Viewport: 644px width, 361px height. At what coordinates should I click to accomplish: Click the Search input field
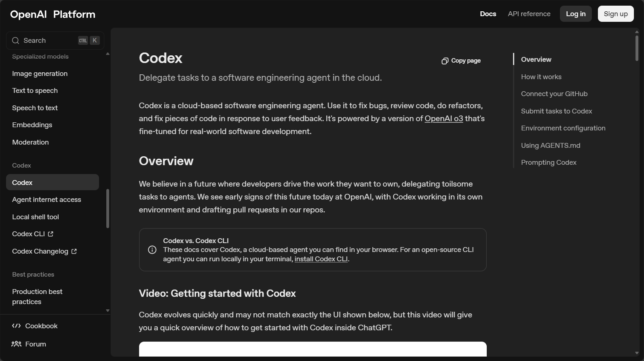point(55,40)
